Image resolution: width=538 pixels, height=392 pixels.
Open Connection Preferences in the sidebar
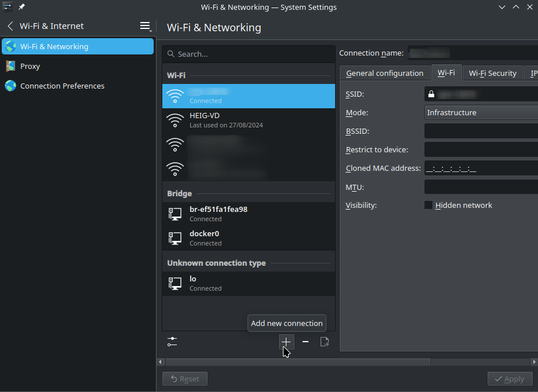tap(62, 86)
